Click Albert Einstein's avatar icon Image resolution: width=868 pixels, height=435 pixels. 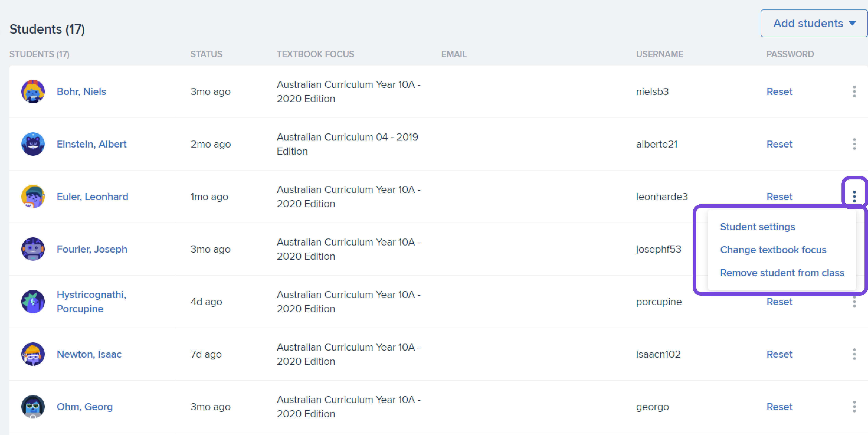click(33, 144)
